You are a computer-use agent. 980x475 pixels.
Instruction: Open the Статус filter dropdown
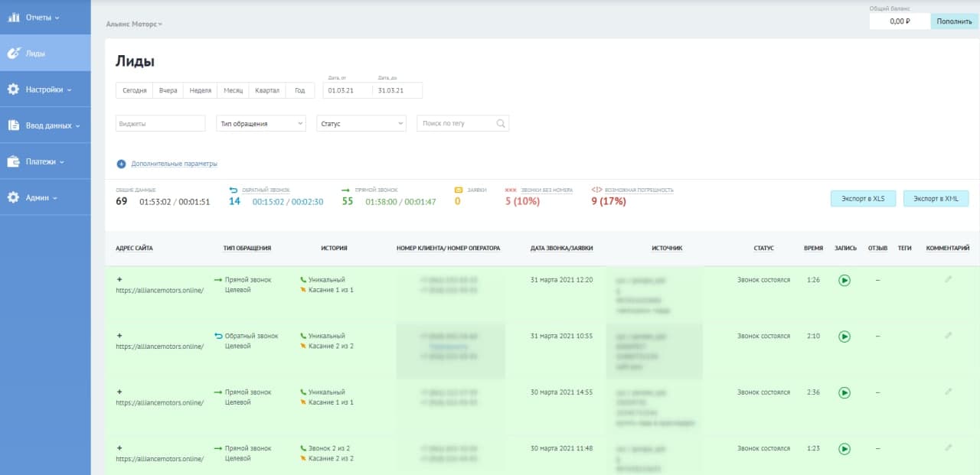[x=361, y=123]
